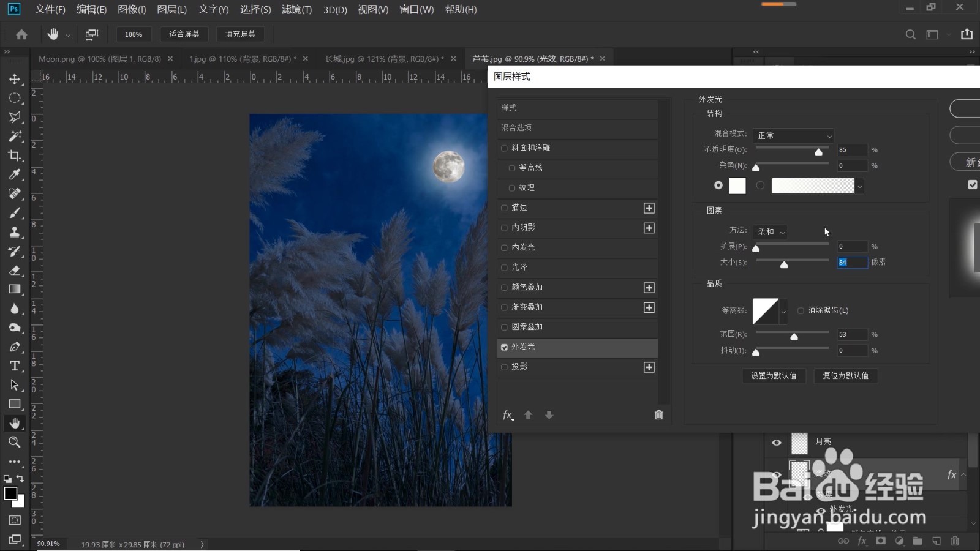Enable the 投影 checkbox
Screen dimensions: 980x551
click(x=504, y=367)
